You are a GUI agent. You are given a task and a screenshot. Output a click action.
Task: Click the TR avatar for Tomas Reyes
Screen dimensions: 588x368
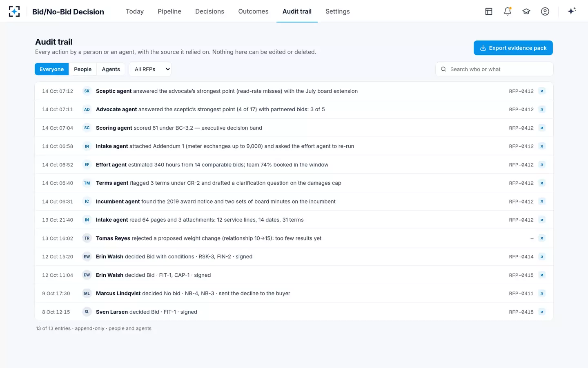coord(87,238)
